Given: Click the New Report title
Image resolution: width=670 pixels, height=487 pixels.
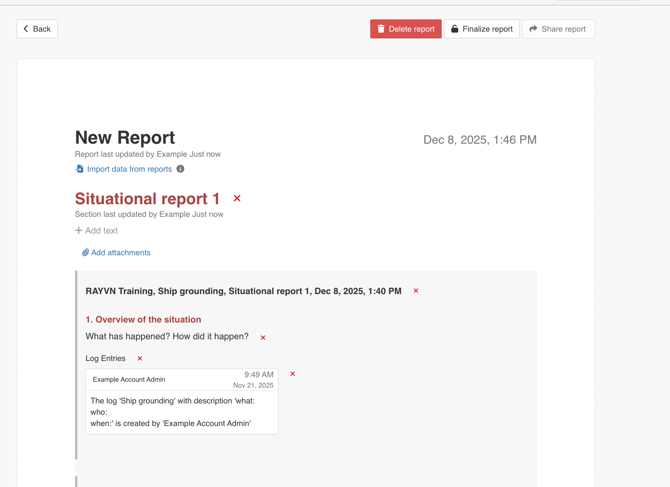Looking at the screenshot, I should [x=125, y=138].
